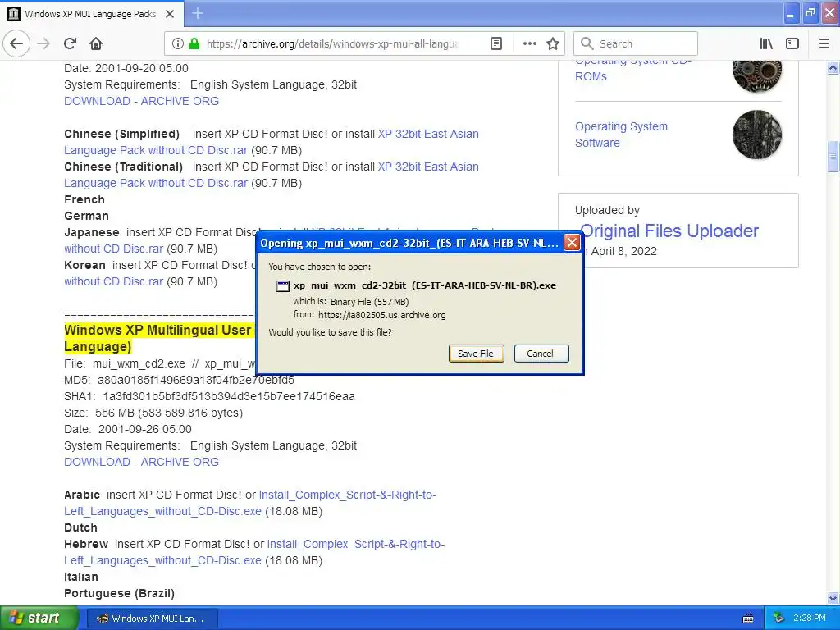
Task: Restore down the Firefox window
Action: tap(810, 13)
